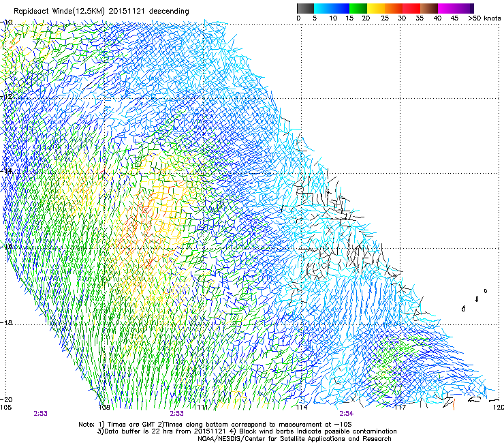Click the '45' legend scale label

click(x=454, y=18)
